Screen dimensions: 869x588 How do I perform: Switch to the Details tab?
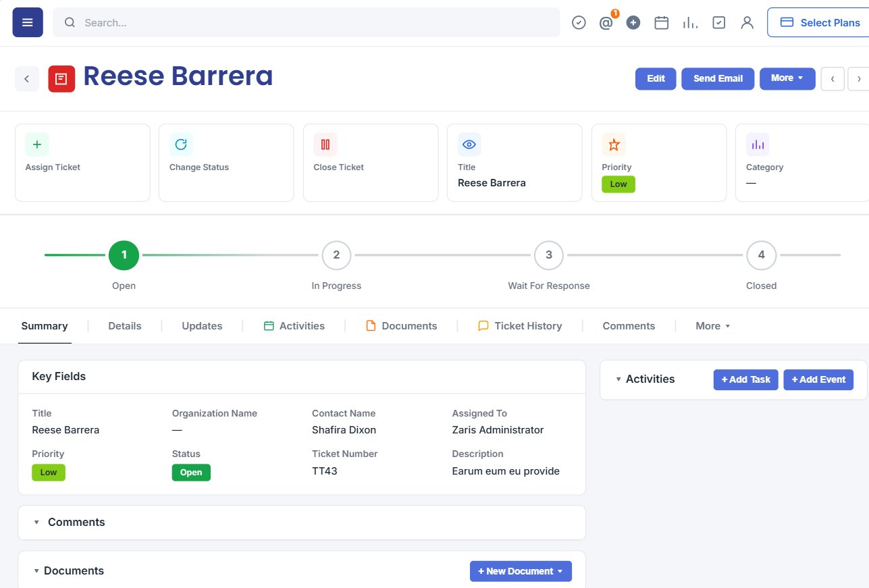click(x=125, y=326)
